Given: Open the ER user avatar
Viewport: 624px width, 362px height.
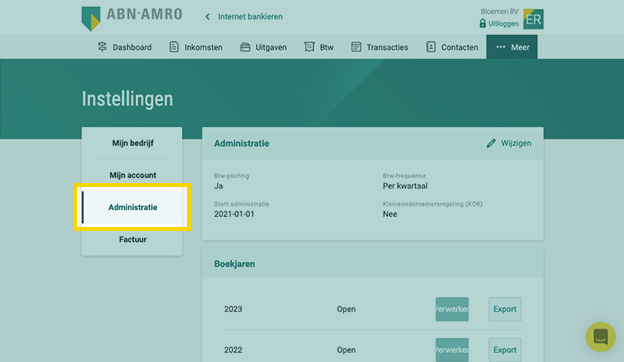Looking at the screenshot, I should [x=533, y=19].
